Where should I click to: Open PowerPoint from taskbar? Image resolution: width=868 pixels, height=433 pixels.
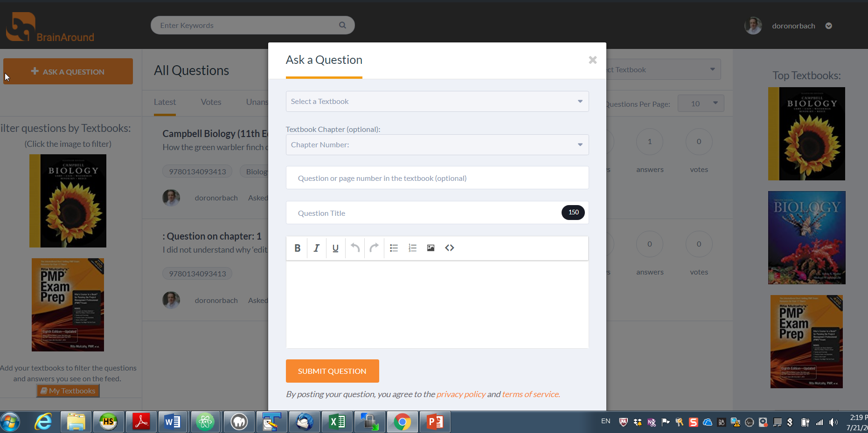(x=435, y=422)
